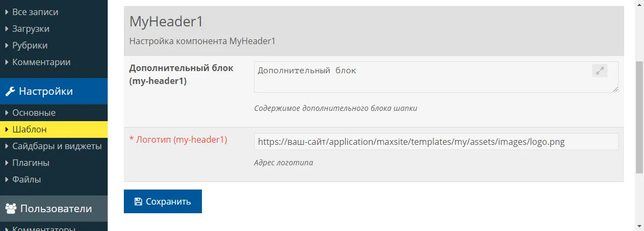Click the arrow bullet next to Рубрики
644x231 pixels.
click(x=6, y=45)
